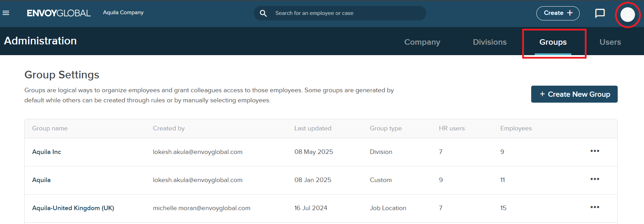The height and width of the screenshot is (224, 644).
Task: Open the Aquila group link
Action: (42, 180)
